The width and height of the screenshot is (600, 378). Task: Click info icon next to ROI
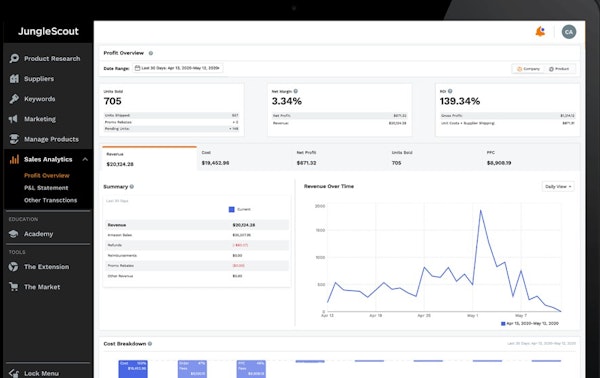point(450,91)
